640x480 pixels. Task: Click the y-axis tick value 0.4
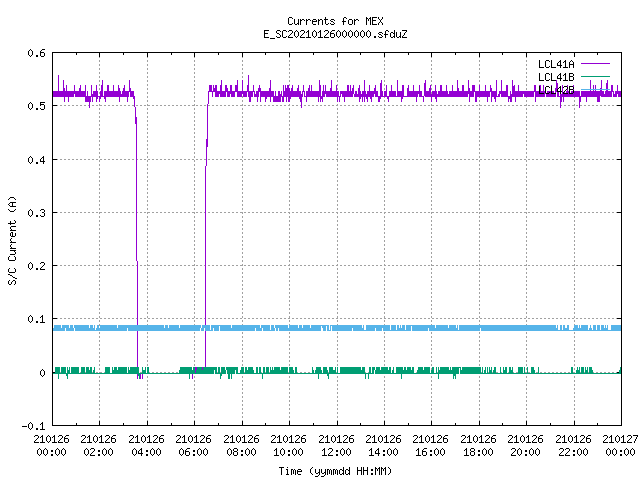pyautogui.click(x=36, y=160)
